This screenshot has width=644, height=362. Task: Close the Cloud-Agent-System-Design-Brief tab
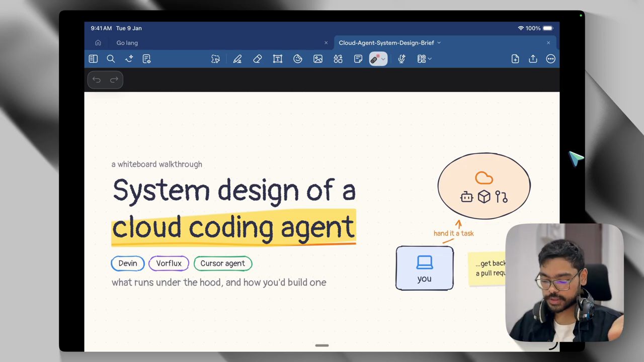coord(548,43)
